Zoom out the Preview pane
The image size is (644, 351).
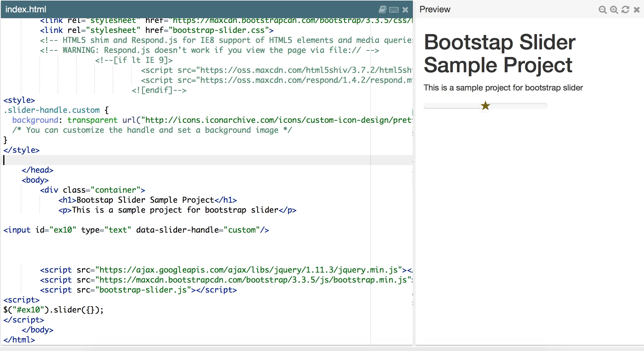coord(602,10)
